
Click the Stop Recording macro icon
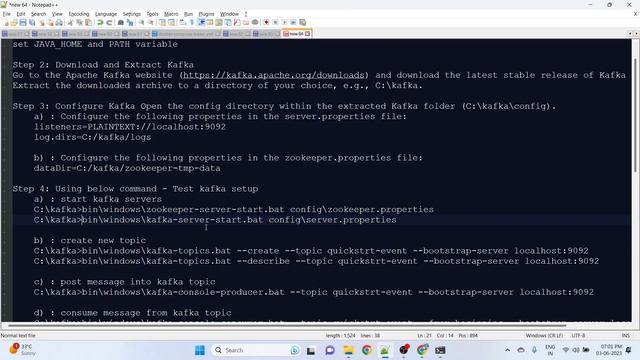tap(275, 22)
